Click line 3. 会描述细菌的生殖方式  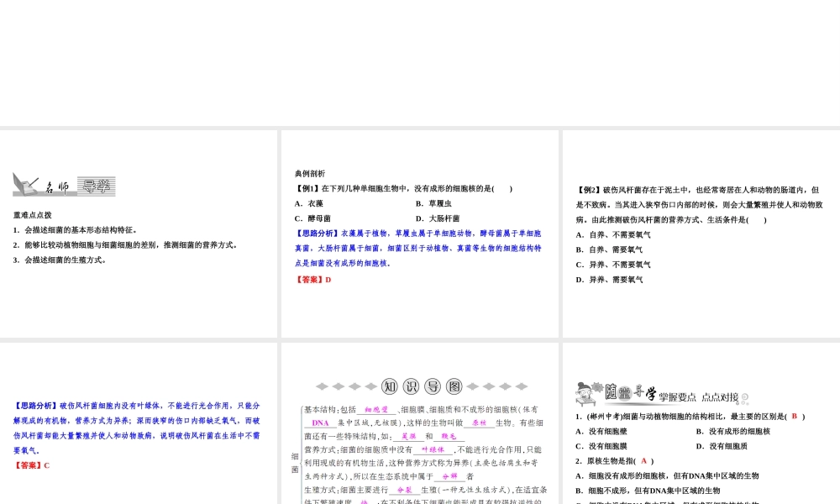click(x=60, y=260)
